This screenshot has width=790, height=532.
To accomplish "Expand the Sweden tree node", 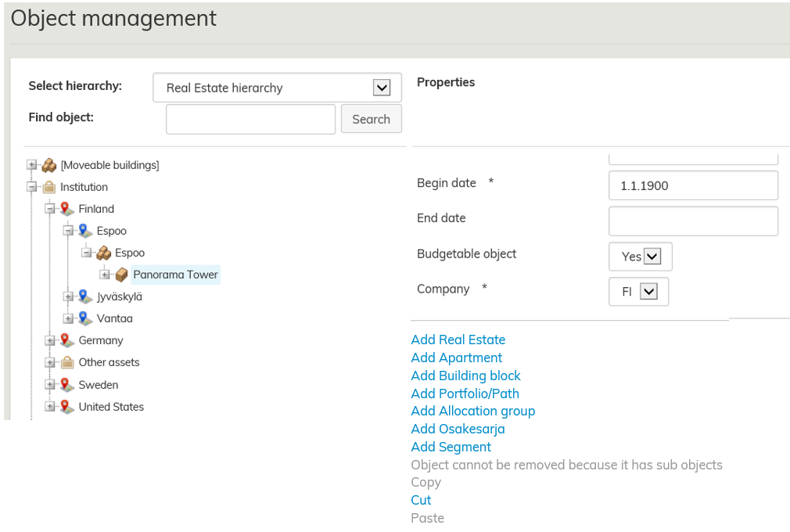I will coord(50,385).
